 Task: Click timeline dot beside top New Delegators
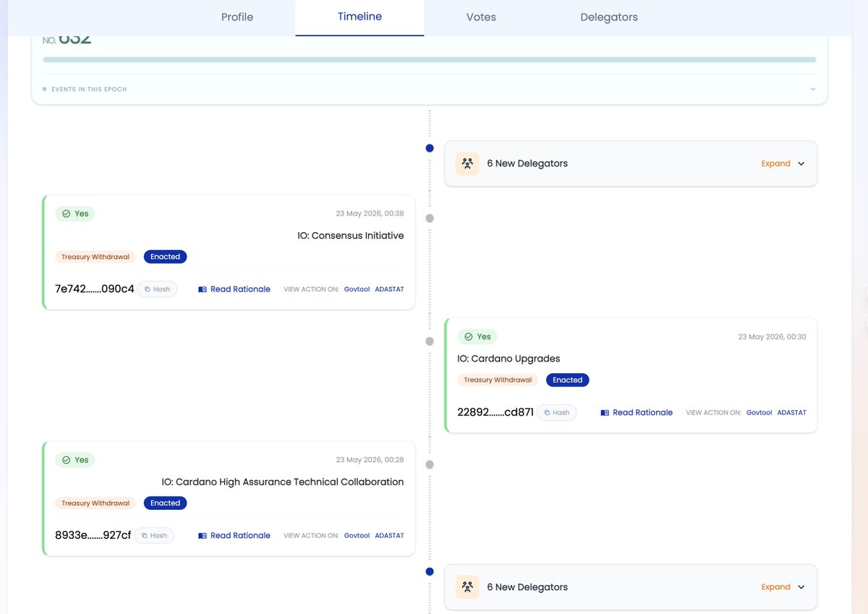coord(430,148)
